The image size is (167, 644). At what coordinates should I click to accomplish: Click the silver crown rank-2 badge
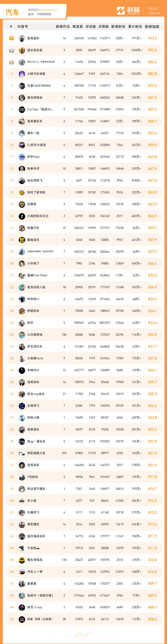[x=11, y=50]
